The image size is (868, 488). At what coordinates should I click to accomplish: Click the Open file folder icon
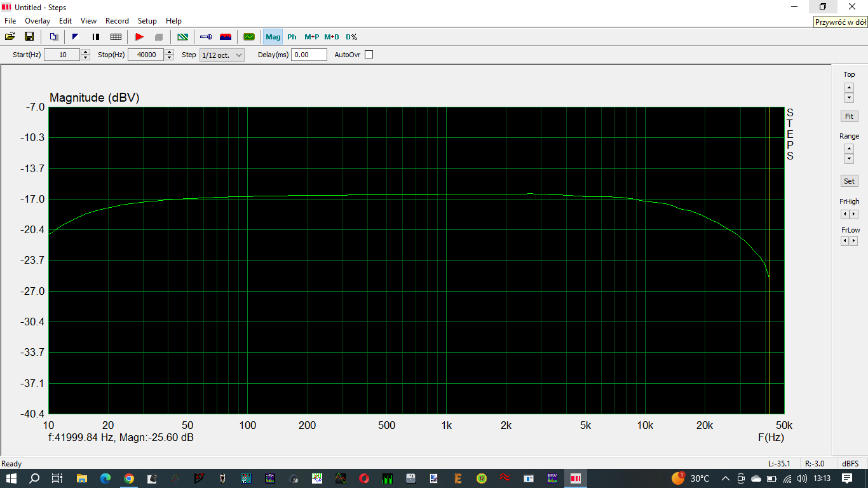tap(10, 37)
